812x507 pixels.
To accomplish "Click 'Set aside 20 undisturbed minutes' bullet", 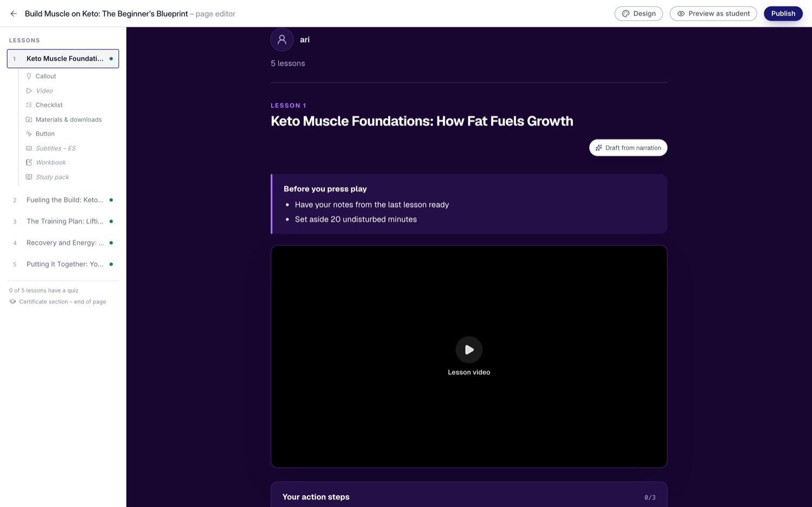I will coord(356,219).
